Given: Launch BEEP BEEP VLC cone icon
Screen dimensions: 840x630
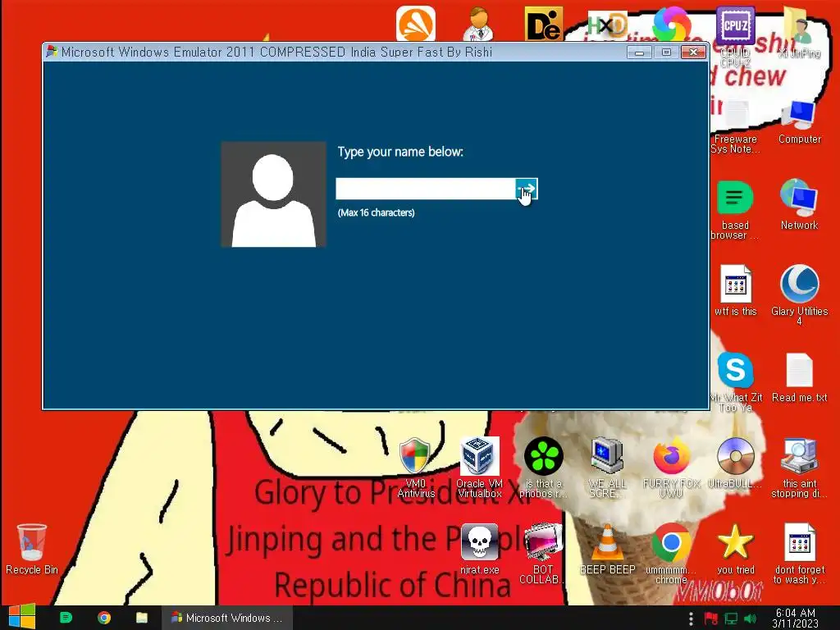Looking at the screenshot, I should click(607, 549).
